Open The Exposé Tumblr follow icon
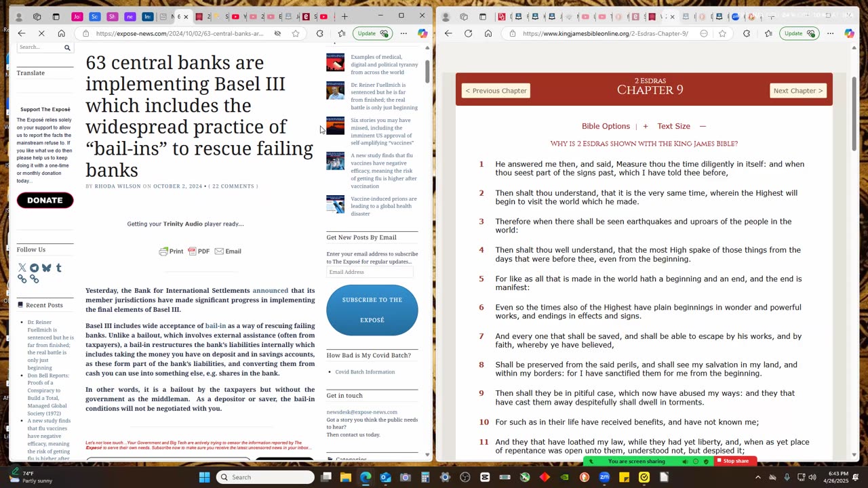 point(58,268)
